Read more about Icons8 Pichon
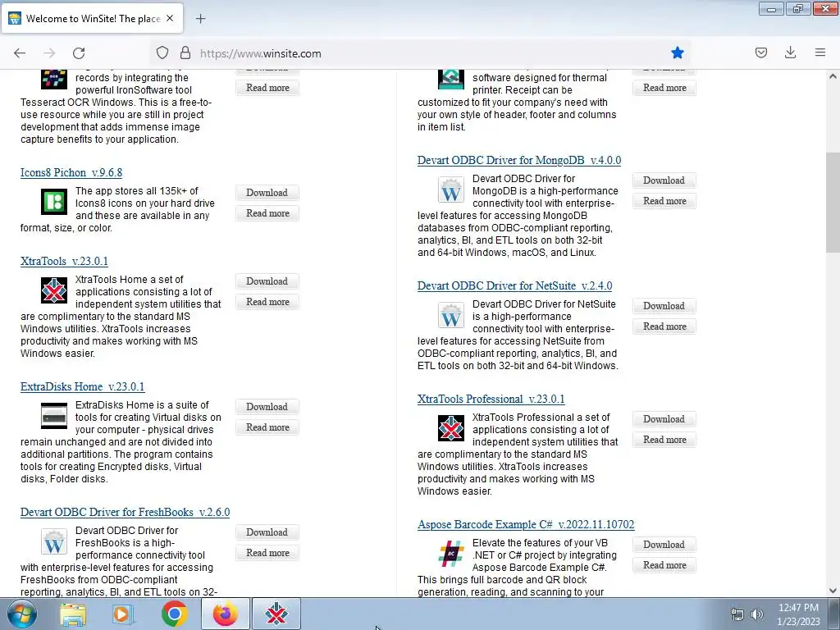The width and height of the screenshot is (840, 630). (x=267, y=213)
